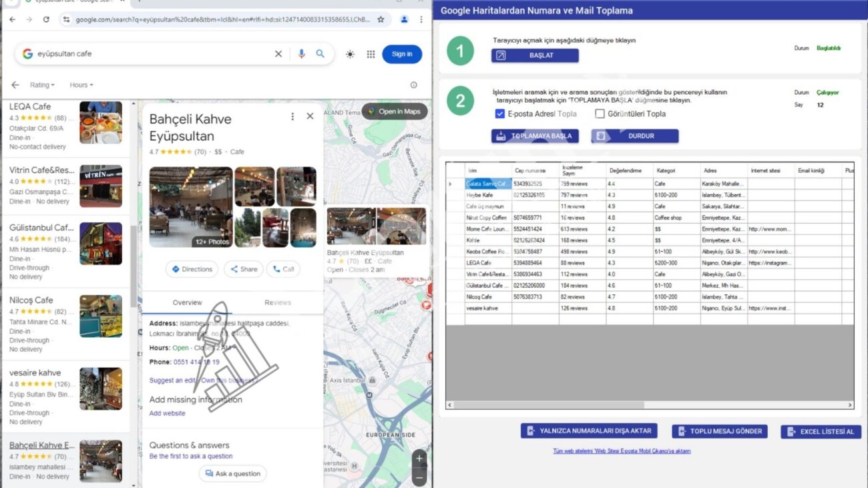Open Chrome three-dot menu

(x=421, y=19)
